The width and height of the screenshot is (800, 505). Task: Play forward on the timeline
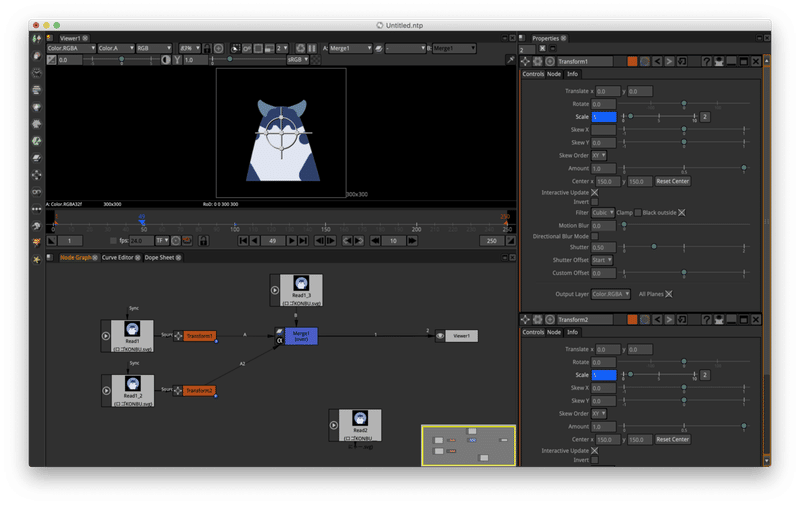tap(291, 240)
